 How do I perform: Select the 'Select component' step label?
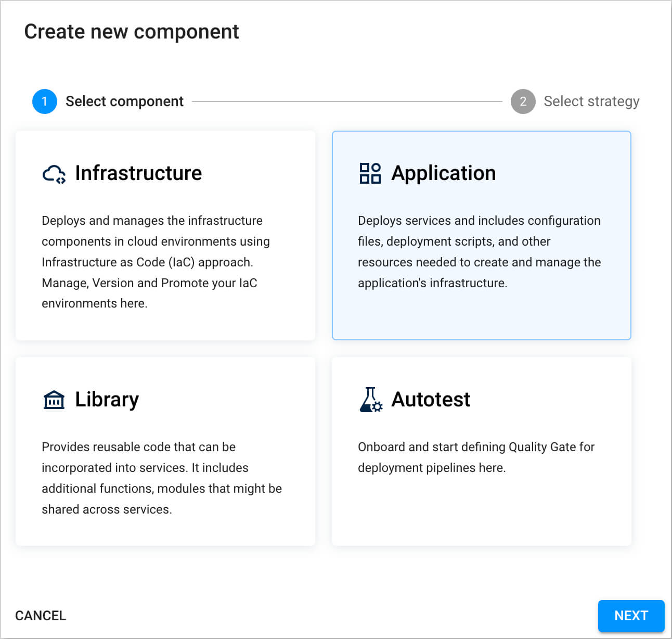[124, 101]
